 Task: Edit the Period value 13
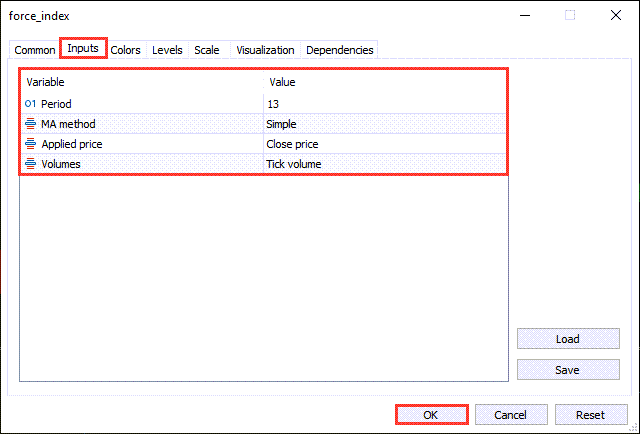[x=385, y=104]
